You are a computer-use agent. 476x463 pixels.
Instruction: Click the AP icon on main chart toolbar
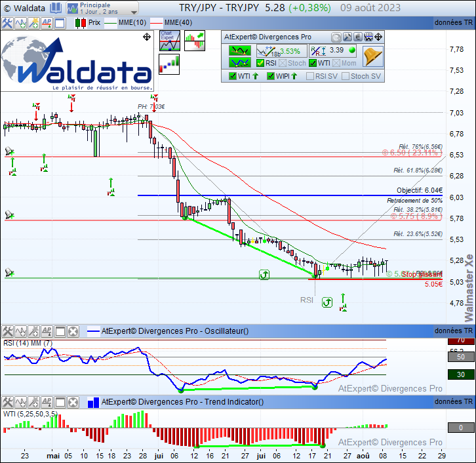47,23
